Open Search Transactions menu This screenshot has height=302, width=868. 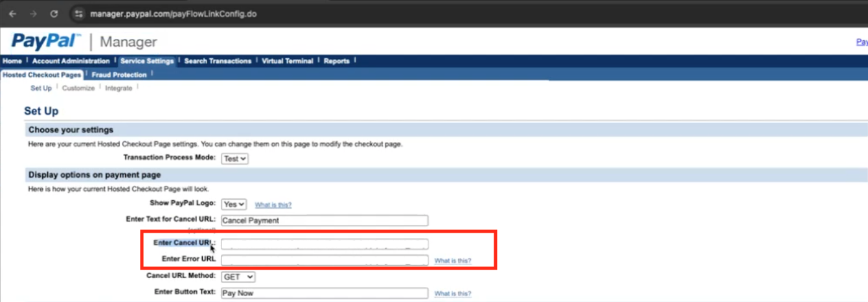[218, 61]
